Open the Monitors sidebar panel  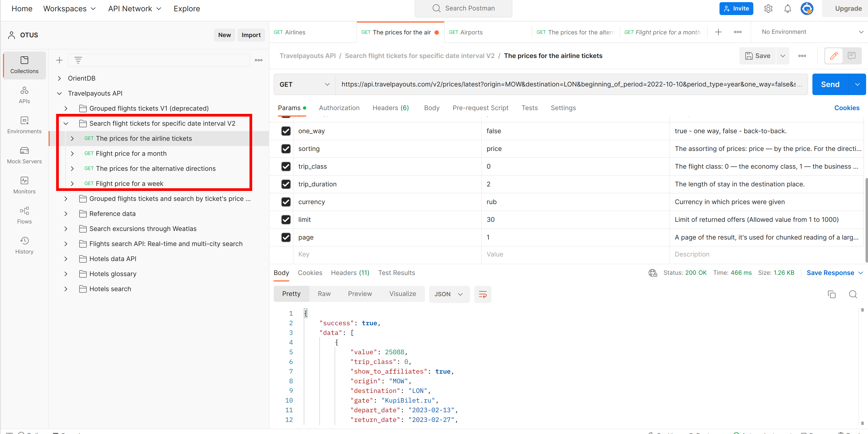tap(24, 185)
